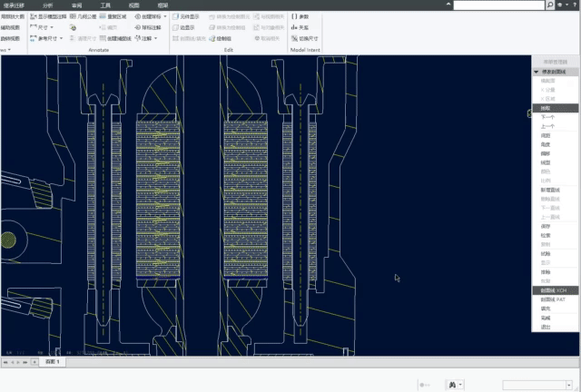
Task: Go to last sheet arrow
Action: coord(25,362)
